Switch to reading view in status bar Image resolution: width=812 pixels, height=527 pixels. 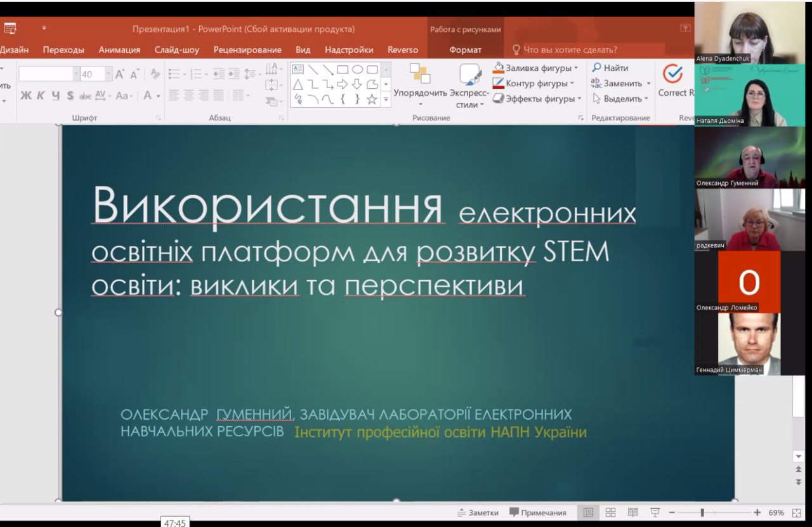pyautogui.click(x=632, y=512)
